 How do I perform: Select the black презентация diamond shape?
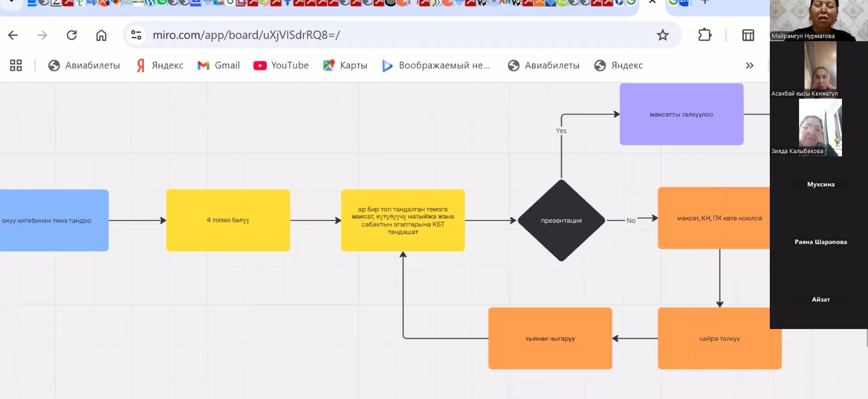(x=561, y=220)
